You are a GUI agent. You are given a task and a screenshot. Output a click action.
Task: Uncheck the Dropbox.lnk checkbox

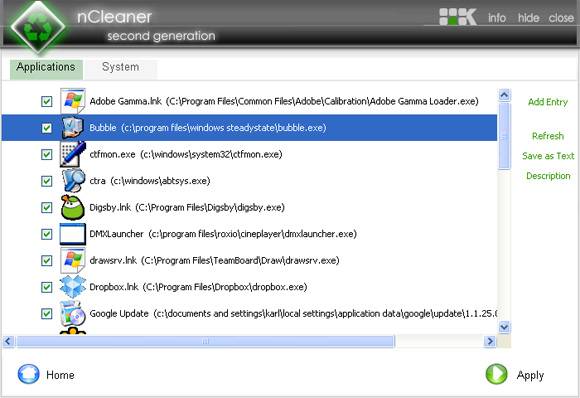(x=47, y=287)
